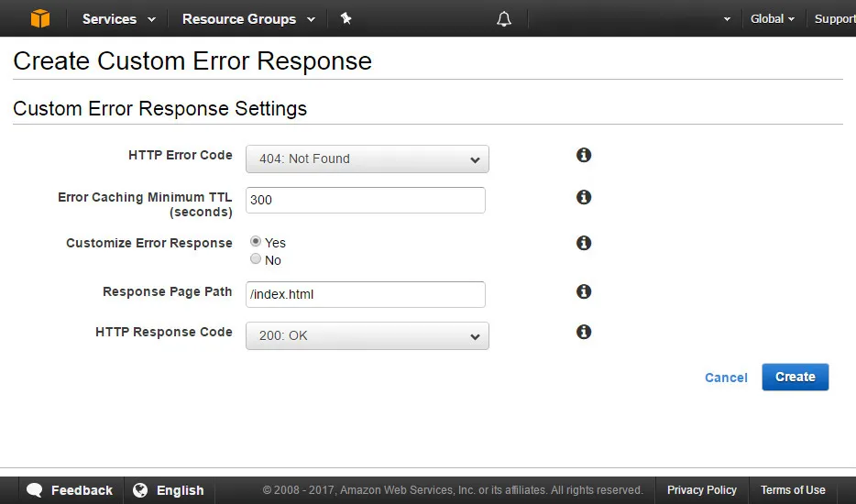The image size is (856, 504).
Task: Show info for Response Page Path
Action: (584, 291)
